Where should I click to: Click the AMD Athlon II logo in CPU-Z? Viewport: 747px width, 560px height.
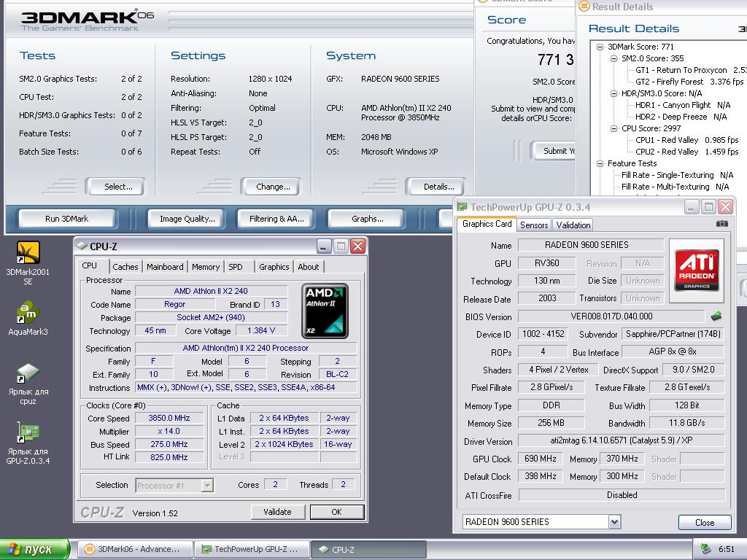(x=325, y=311)
